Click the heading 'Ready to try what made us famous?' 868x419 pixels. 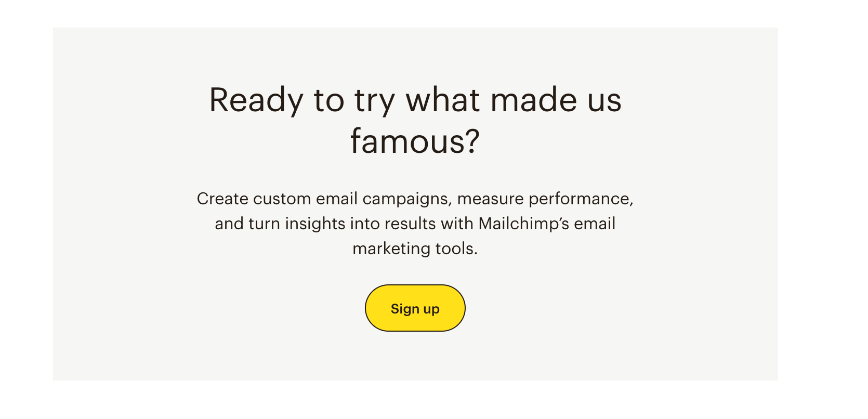415,119
